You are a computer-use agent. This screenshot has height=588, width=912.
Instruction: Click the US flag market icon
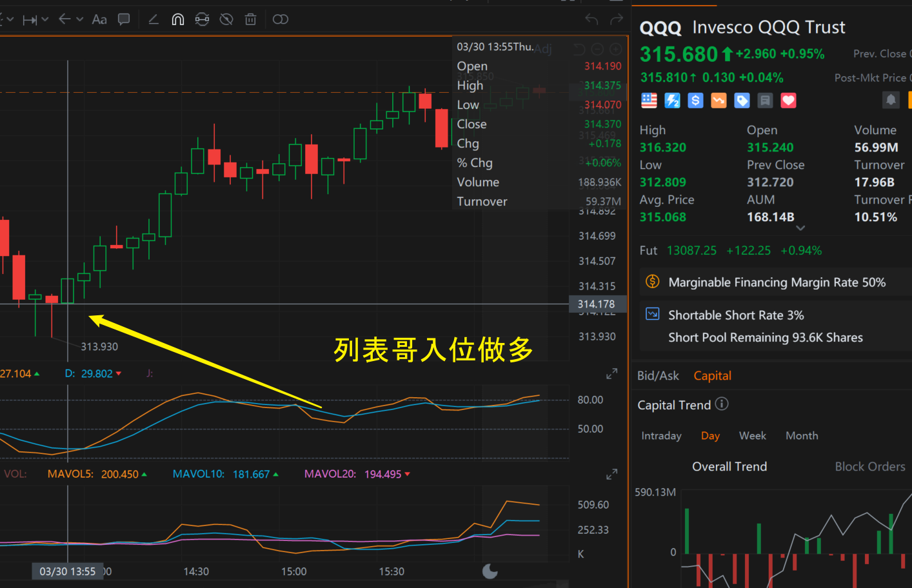pyautogui.click(x=649, y=101)
